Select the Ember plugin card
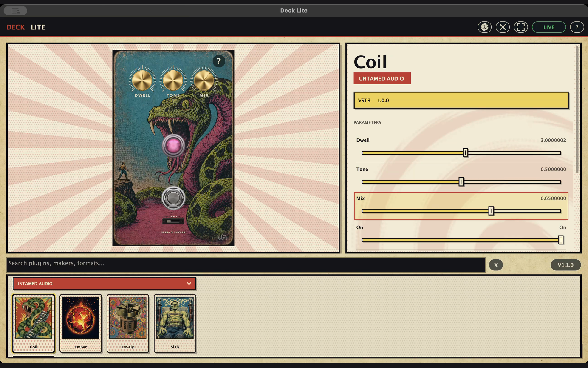The height and width of the screenshot is (368, 588). 81,323
